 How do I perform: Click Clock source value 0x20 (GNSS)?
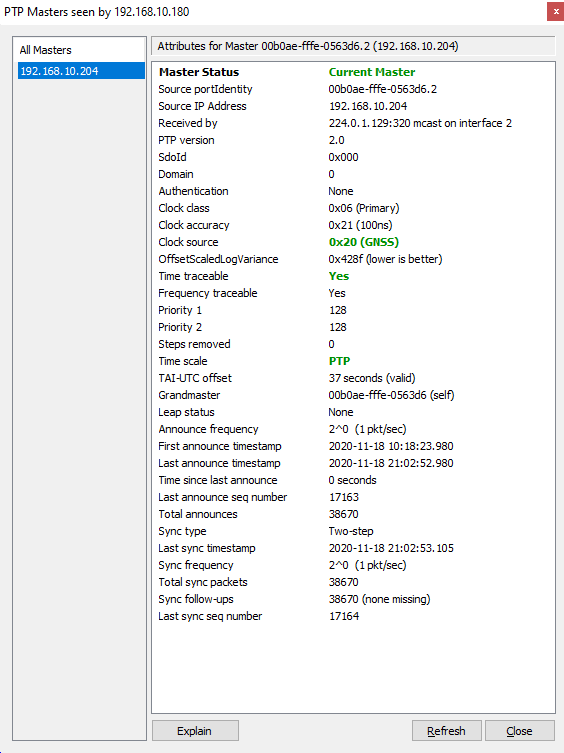tap(364, 242)
